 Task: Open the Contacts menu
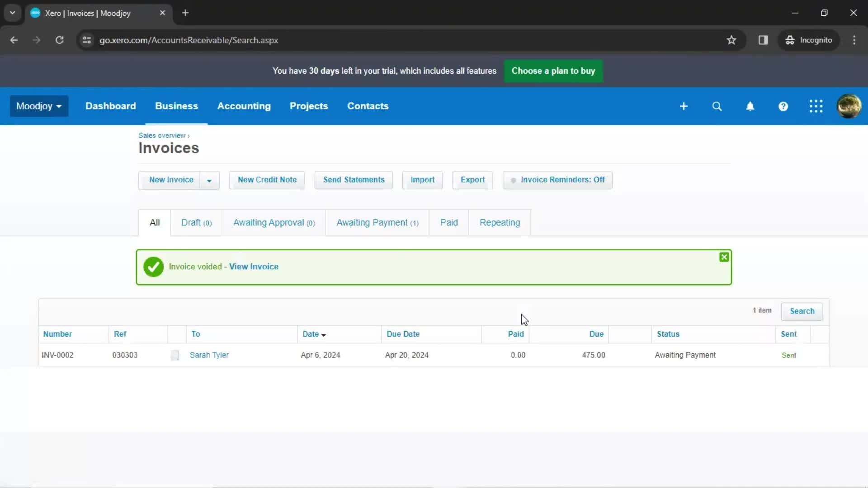point(368,106)
